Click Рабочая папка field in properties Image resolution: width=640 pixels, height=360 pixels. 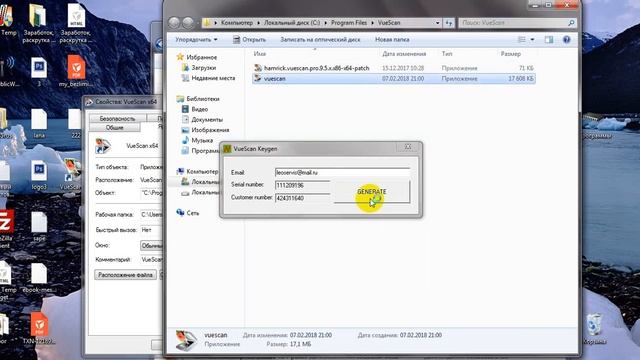[x=151, y=215]
